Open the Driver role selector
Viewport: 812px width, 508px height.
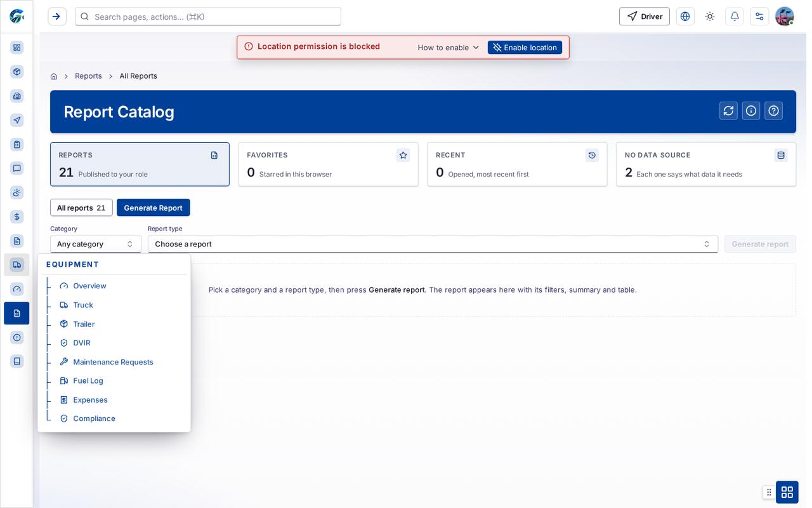[x=645, y=17]
